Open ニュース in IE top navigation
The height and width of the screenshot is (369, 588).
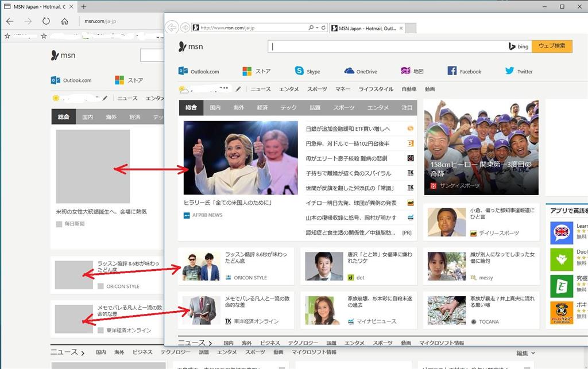coord(261,89)
